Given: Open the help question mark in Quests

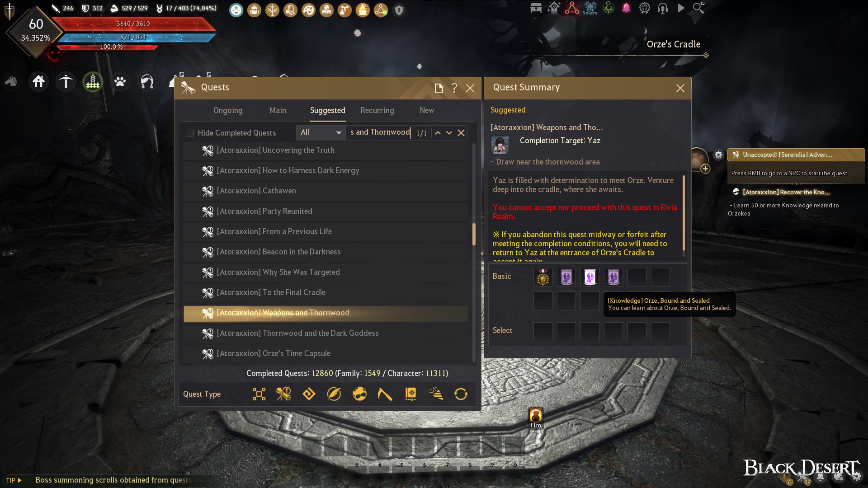Looking at the screenshot, I should tap(454, 88).
